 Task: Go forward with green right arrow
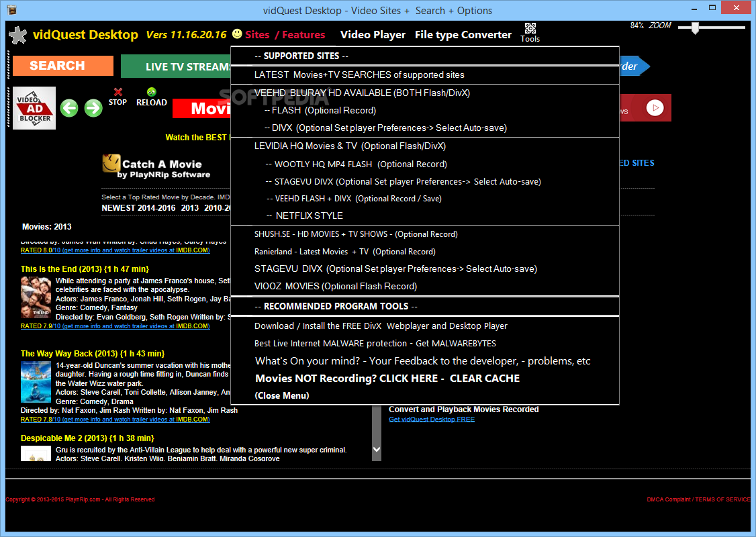tap(93, 108)
